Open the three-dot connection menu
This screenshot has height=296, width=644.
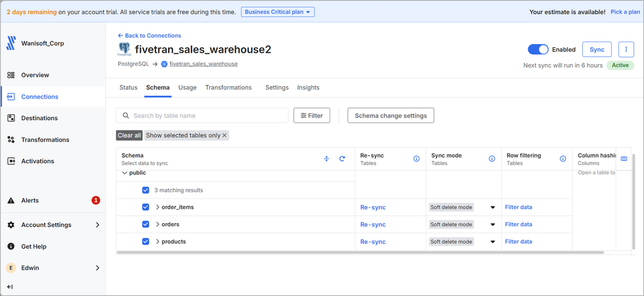[x=626, y=49]
